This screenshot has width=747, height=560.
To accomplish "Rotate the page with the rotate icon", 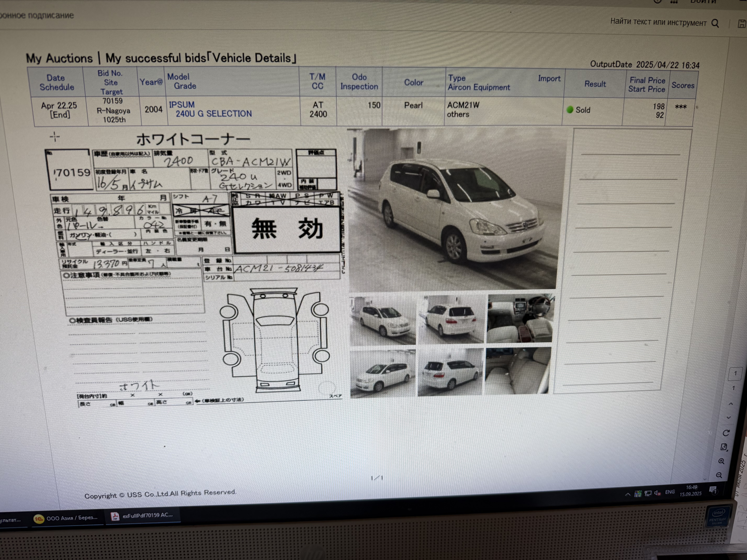I will (x=726, y=433).
